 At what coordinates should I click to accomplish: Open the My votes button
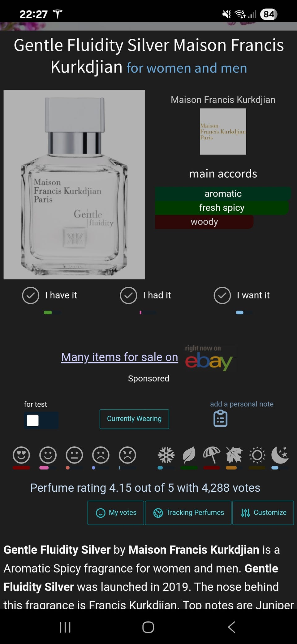click(116, 513)
